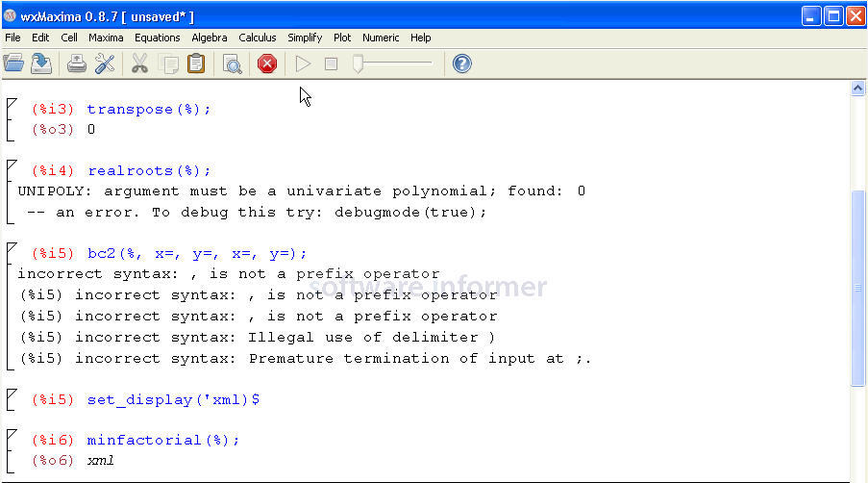
Task: Click the animation slider handle
Action: point(358,64)
